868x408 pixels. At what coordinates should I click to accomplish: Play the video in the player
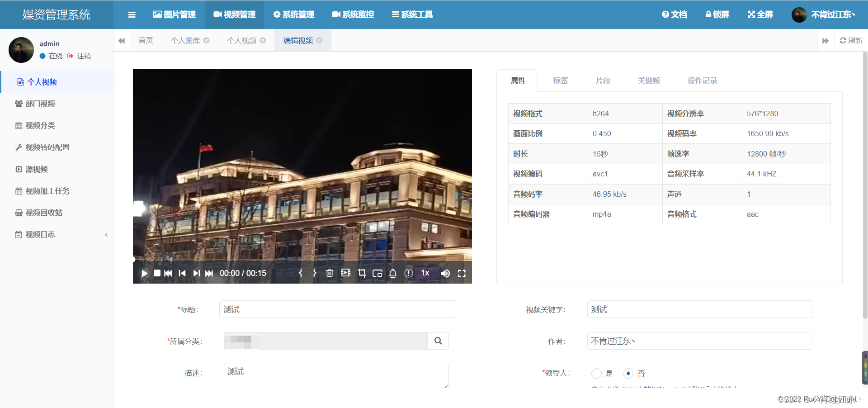tap(144, 273)
